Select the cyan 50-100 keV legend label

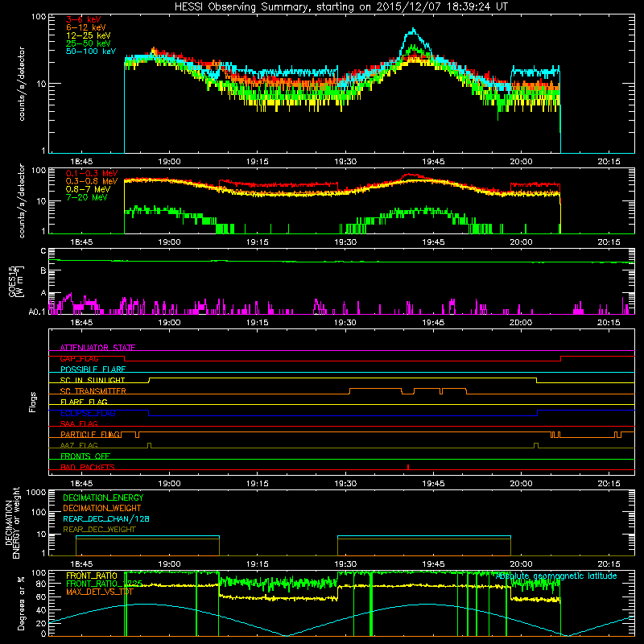click(x=91, y=52)
